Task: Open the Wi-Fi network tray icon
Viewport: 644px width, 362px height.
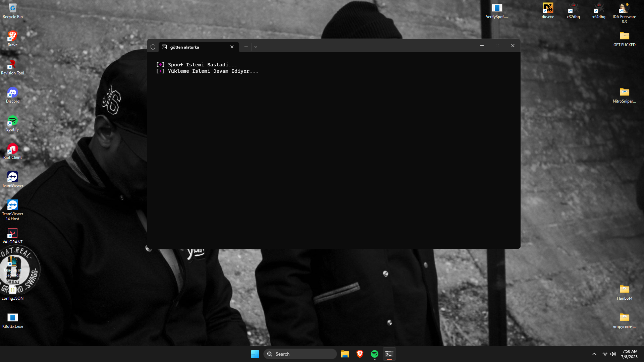Action: [x=605, y=354]
